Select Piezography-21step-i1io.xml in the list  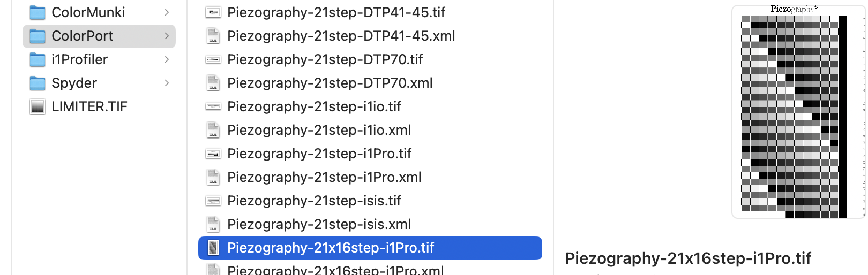[319, 130]
